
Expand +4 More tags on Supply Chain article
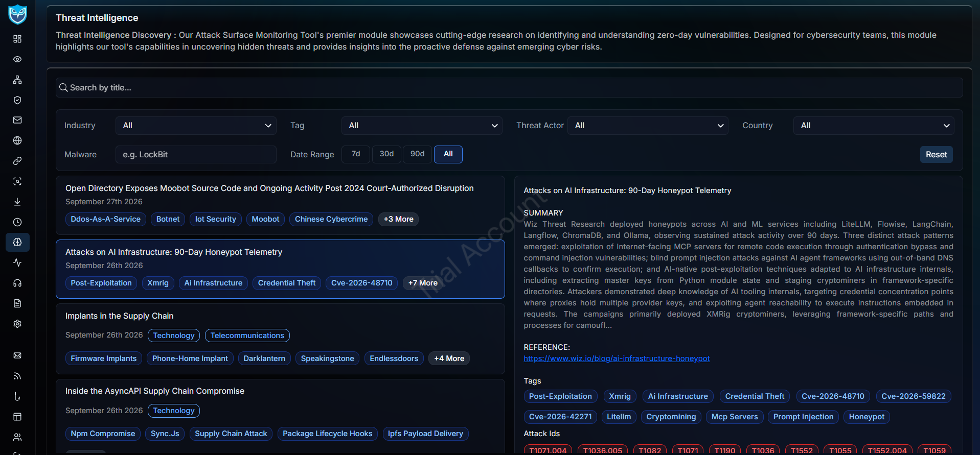coord(449,358)
